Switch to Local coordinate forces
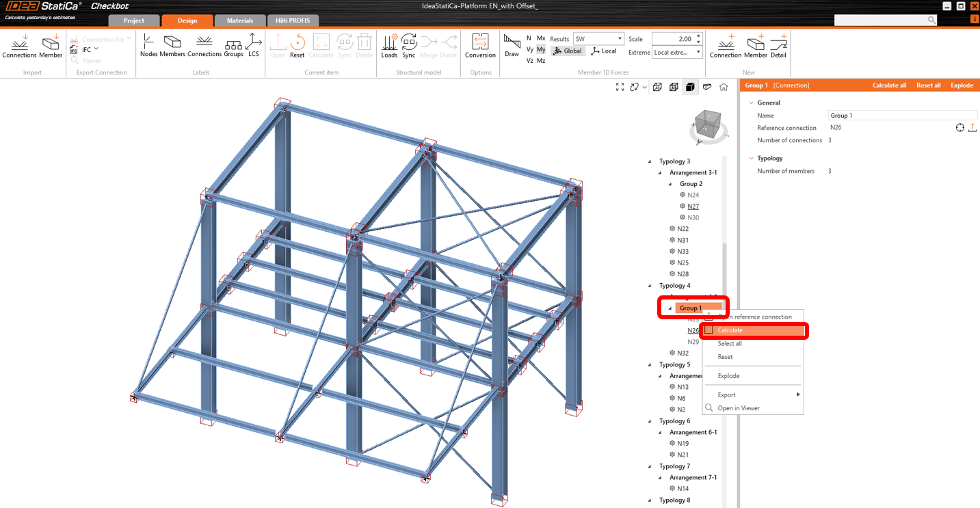The image size is (980, 508). coord(604,51)
